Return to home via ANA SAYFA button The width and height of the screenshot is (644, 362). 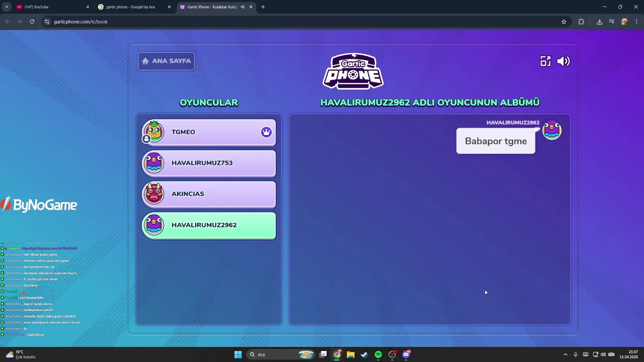click(x=167, y=61)
